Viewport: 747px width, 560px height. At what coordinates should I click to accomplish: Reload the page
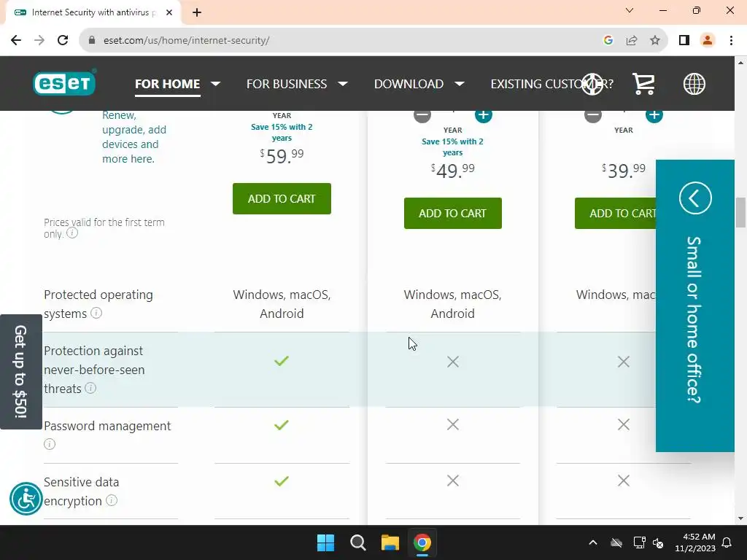pos(63,41)
